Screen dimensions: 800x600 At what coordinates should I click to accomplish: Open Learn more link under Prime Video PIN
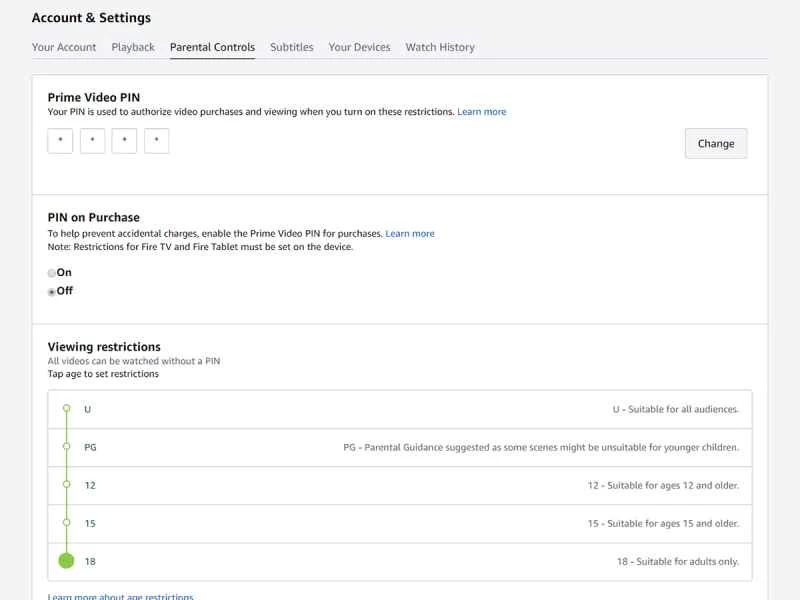481,112
